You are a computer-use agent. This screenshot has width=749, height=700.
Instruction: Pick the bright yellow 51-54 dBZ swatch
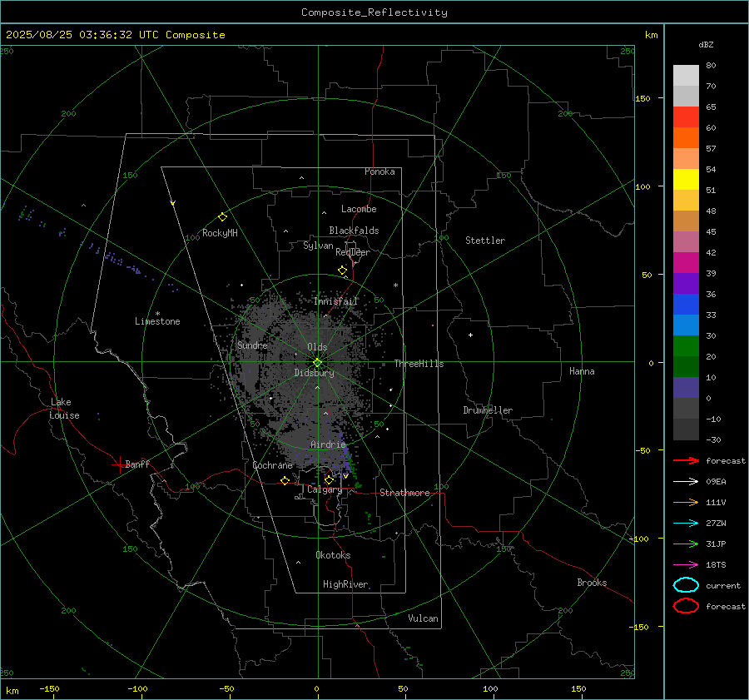tap(686, 180)
